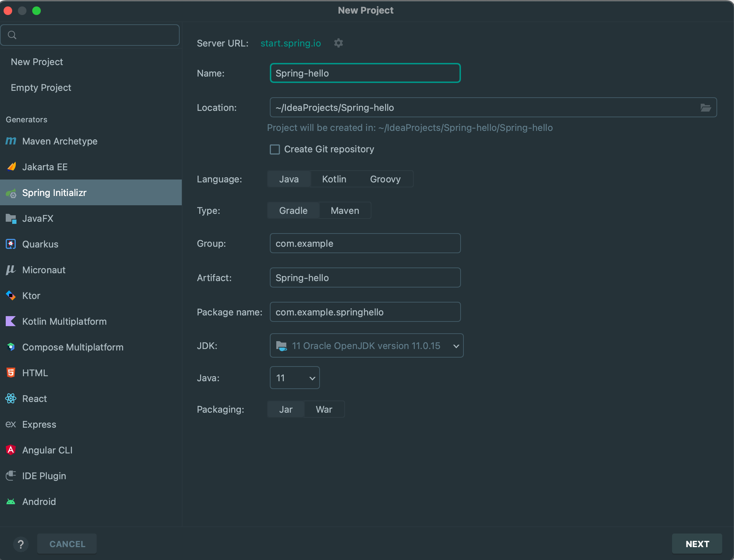This screenshot has height=560, width=734.
Task: Open the JDK dropdown
Action: [x=366, y=346]
